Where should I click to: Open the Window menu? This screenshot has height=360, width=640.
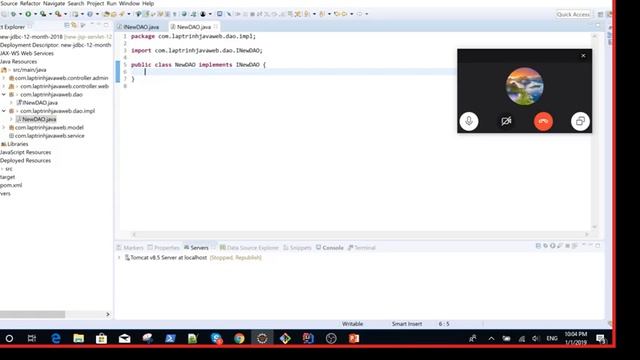pos(129,3)
